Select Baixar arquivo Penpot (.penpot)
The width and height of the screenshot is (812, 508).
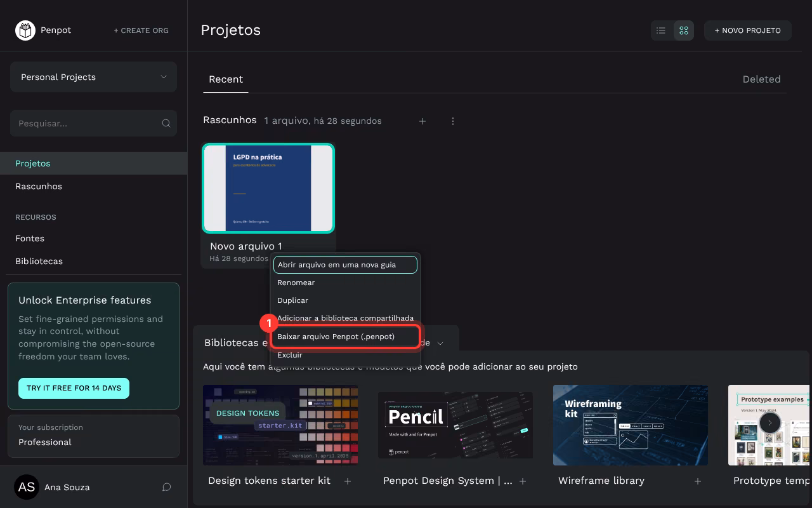click(345, 337)
